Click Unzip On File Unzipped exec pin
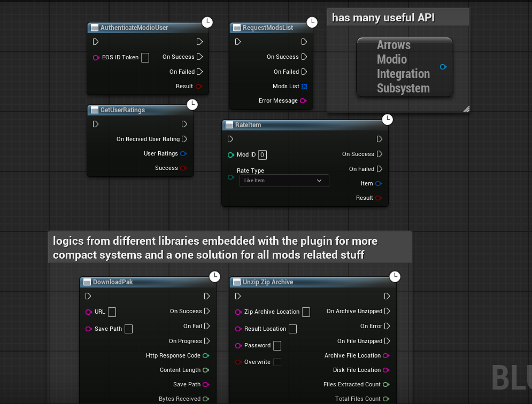 coord(387,341)
